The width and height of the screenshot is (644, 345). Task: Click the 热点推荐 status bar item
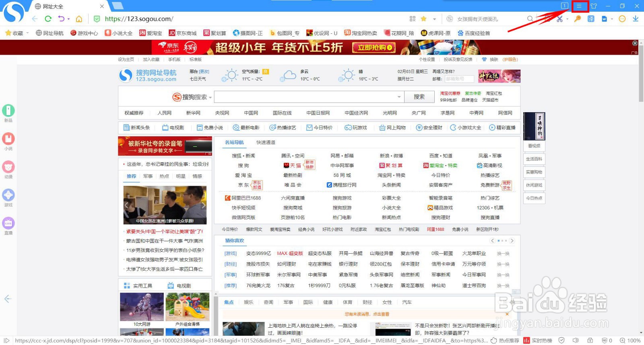(x=505, y=341)
